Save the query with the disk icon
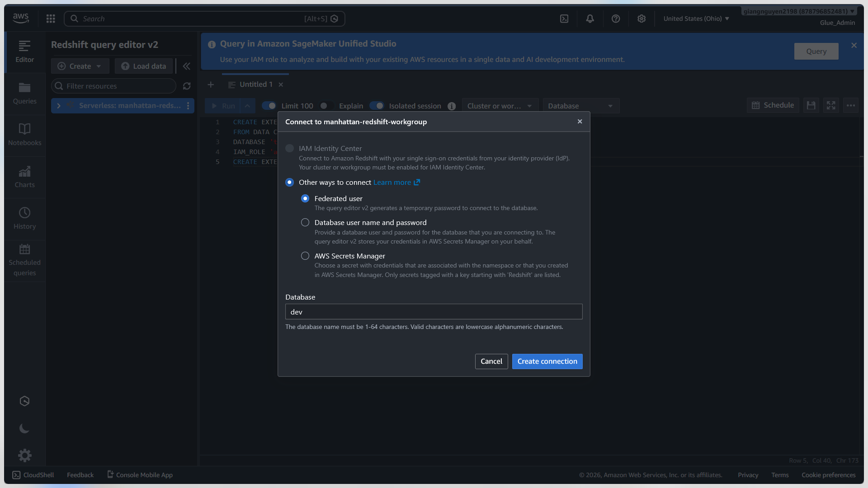This screenshot has height=488, width=868. coord(811,105)
